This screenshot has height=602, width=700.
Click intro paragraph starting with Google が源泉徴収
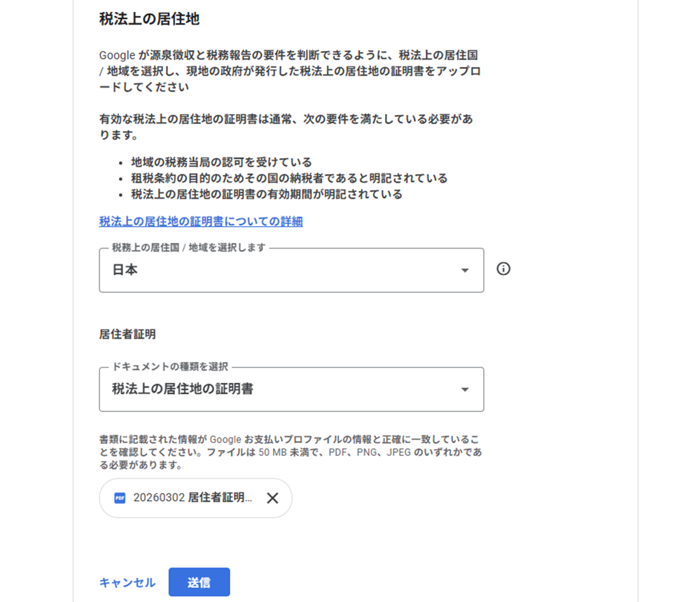point(290,71)
